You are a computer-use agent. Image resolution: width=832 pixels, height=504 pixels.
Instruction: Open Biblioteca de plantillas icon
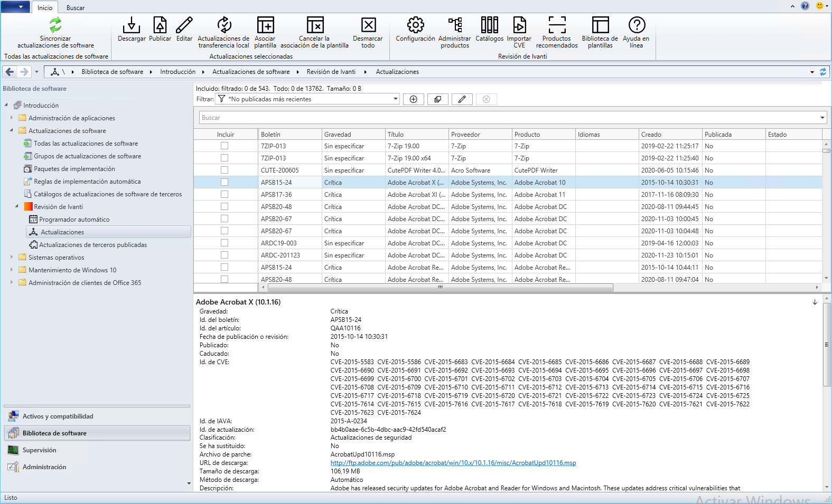(x=600, y=25)
